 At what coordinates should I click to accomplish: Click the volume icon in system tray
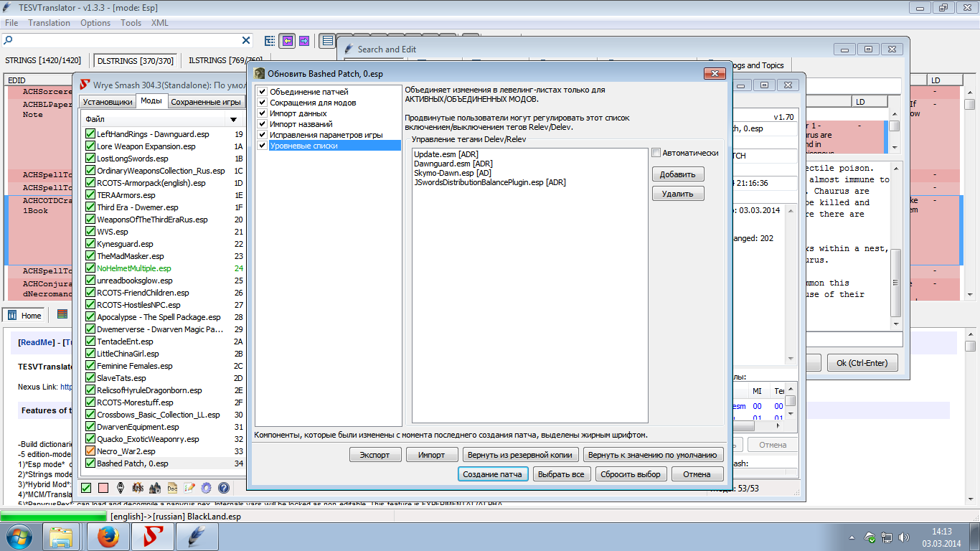[x=904, y=537]
